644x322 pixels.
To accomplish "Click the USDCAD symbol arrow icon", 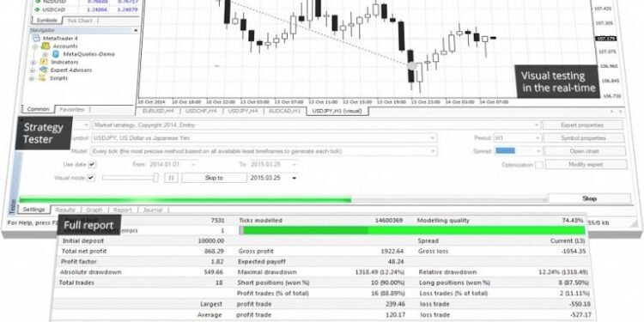I will point(37,9).
